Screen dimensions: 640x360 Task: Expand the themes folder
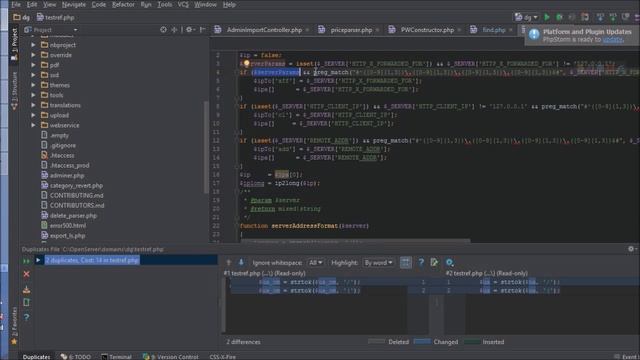pyautogui.click(x=33, y=85)
